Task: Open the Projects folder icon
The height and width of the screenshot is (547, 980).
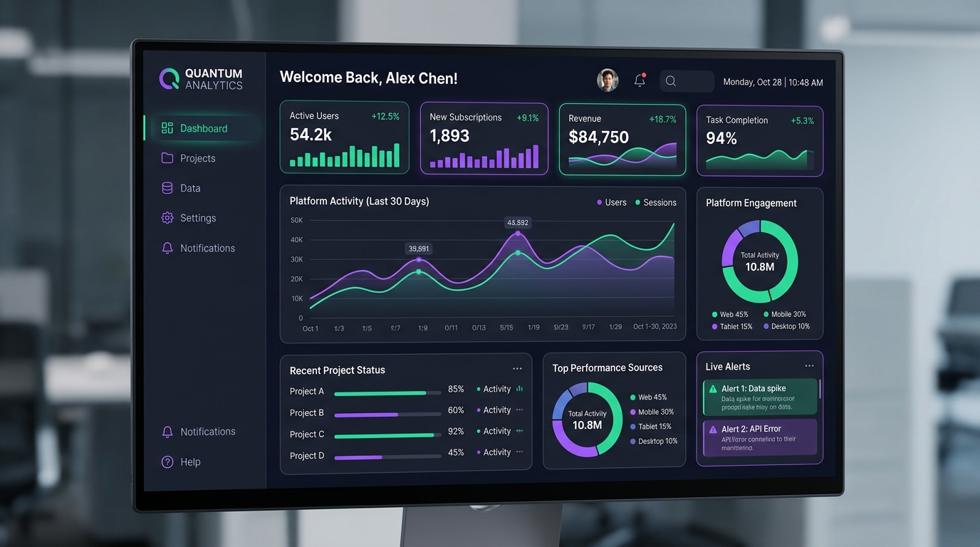Action: (x=167, y=158)
